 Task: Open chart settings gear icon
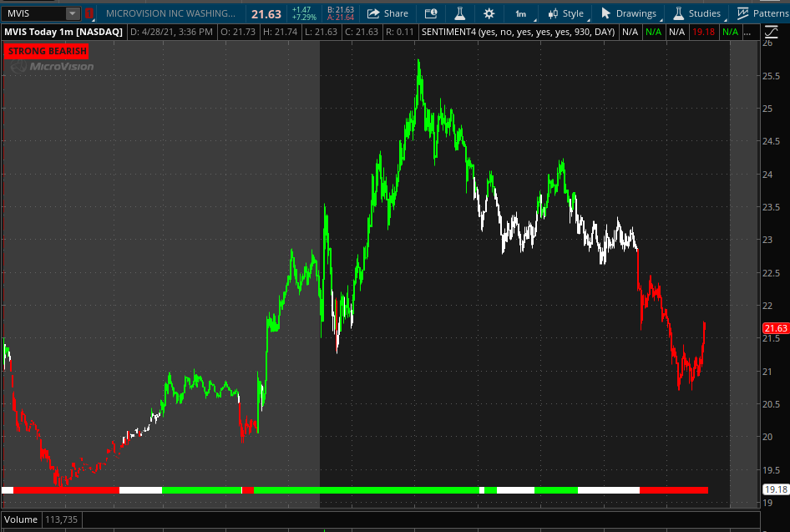click(x=489, y=13)
